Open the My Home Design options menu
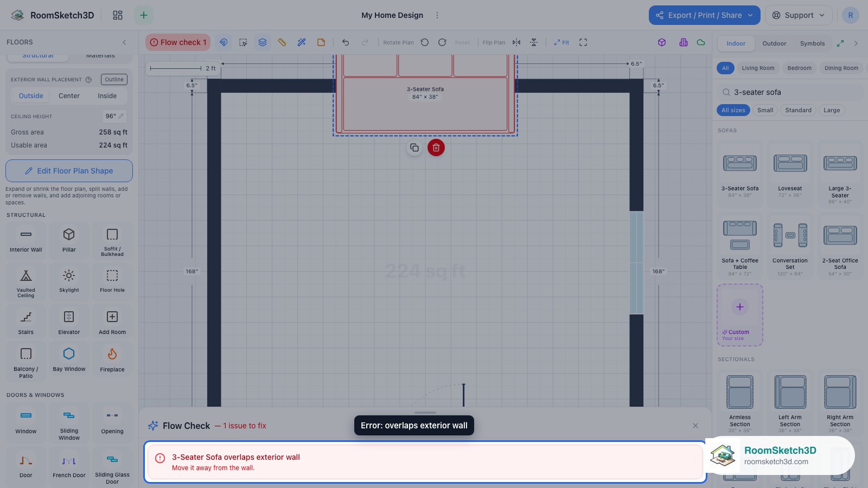 coord(437,15)
